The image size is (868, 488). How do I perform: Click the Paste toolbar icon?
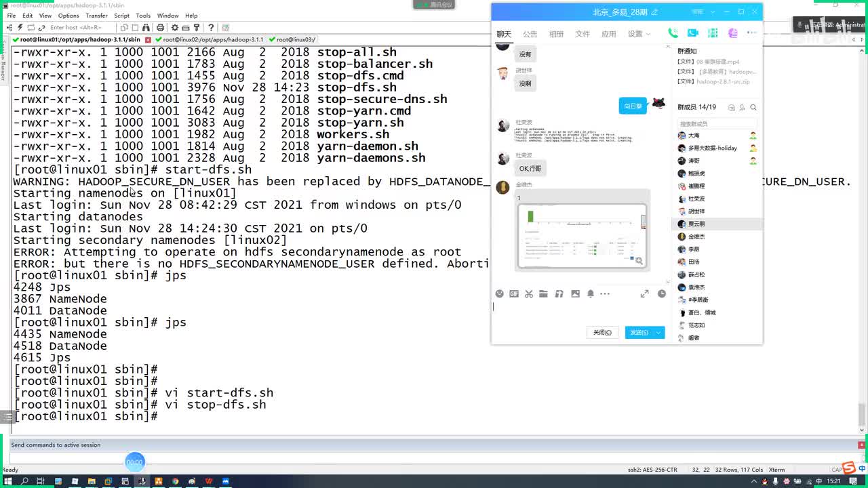pyautogui.click(x=135, y=28)
